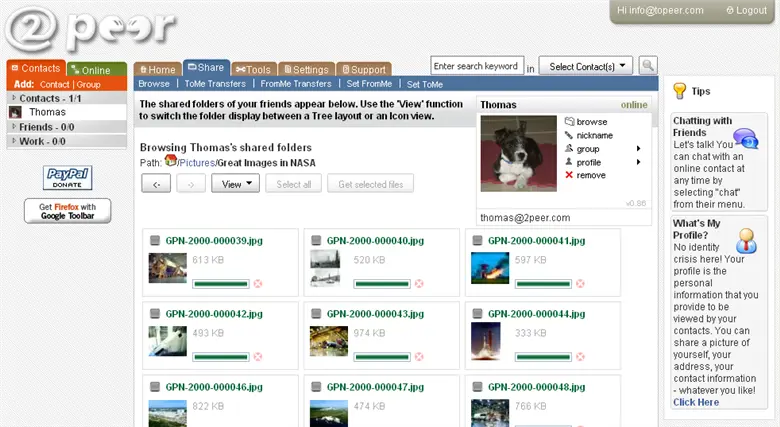Select checkbox for GPN-2000-000039.jpg
This screenshot has height=427, width=780.
[155, 241]
